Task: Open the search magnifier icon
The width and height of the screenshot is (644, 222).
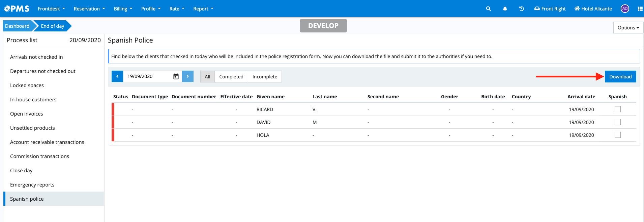Action: click(x=488, y=9)
